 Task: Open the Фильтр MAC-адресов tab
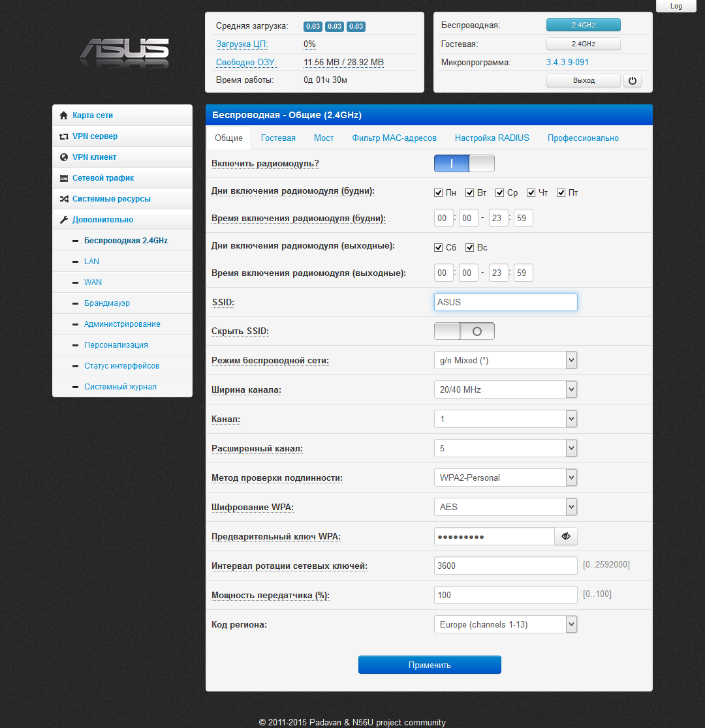(x=394, y=138)
